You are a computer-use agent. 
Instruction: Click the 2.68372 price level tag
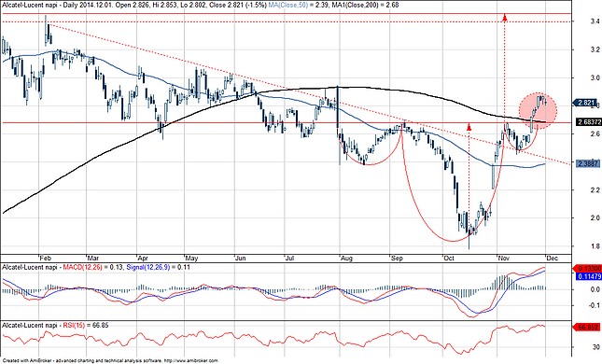tap(588, 122)
